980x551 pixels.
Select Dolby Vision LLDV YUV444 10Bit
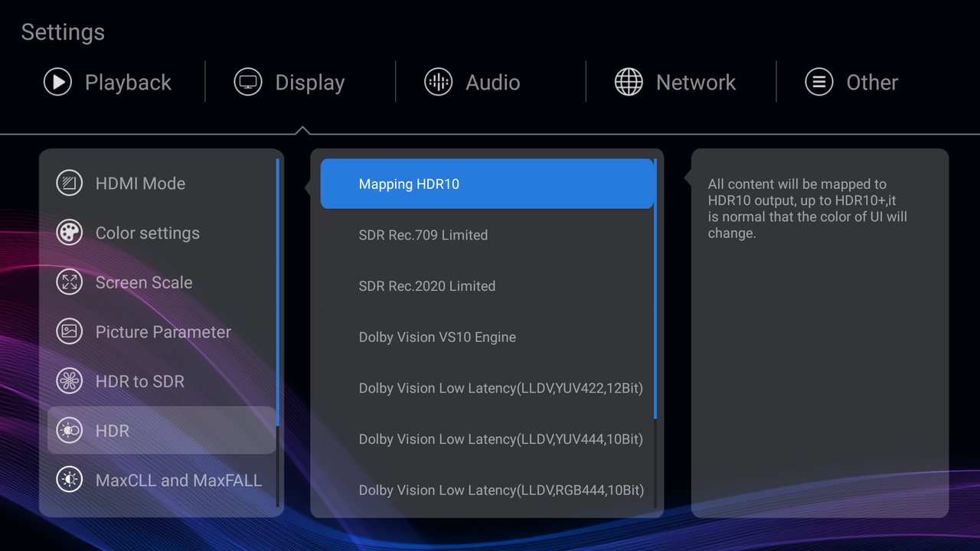487,439
